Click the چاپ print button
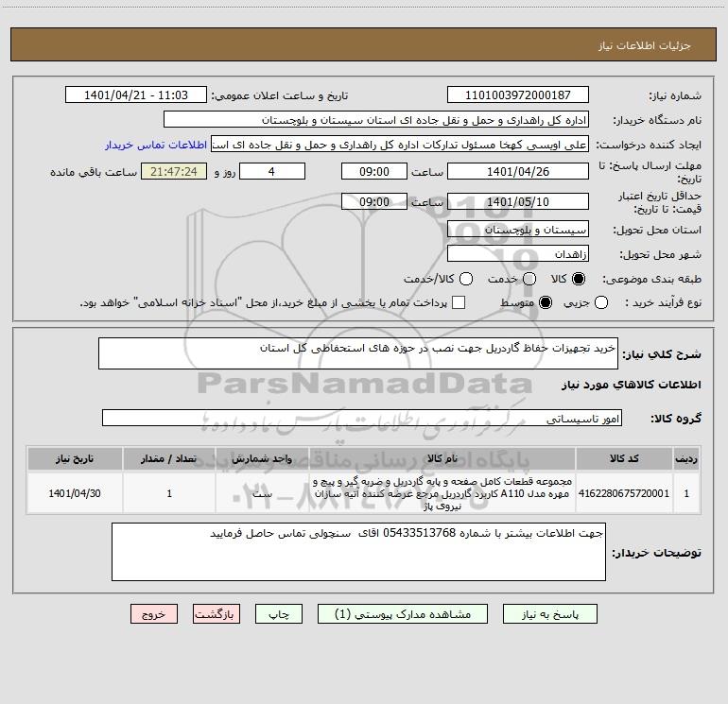The width and height of the screenshot is (728, 704). pyautogui.click(x=279, y=614)
